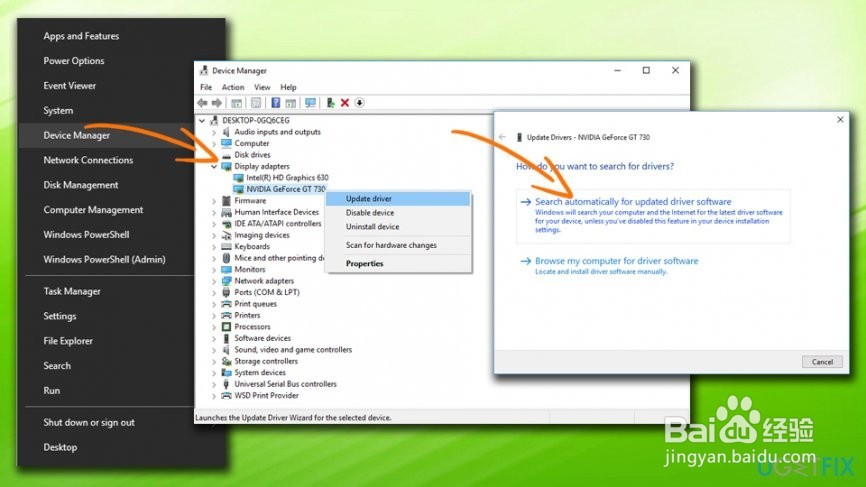The width and height of the screenshot is (866, 487).
Task: Click back arrow in Update Drivers dialog
Action: click(502, 137)
